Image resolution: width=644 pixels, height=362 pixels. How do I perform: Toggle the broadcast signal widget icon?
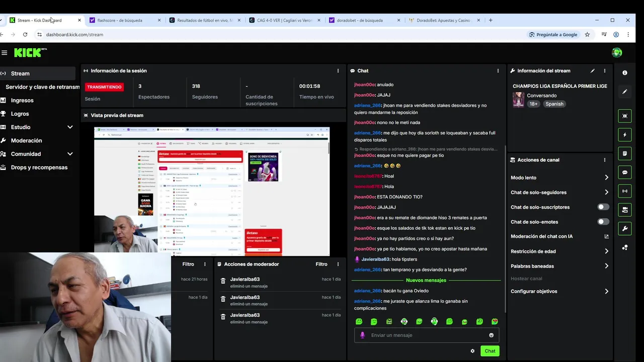coord(625,191)
